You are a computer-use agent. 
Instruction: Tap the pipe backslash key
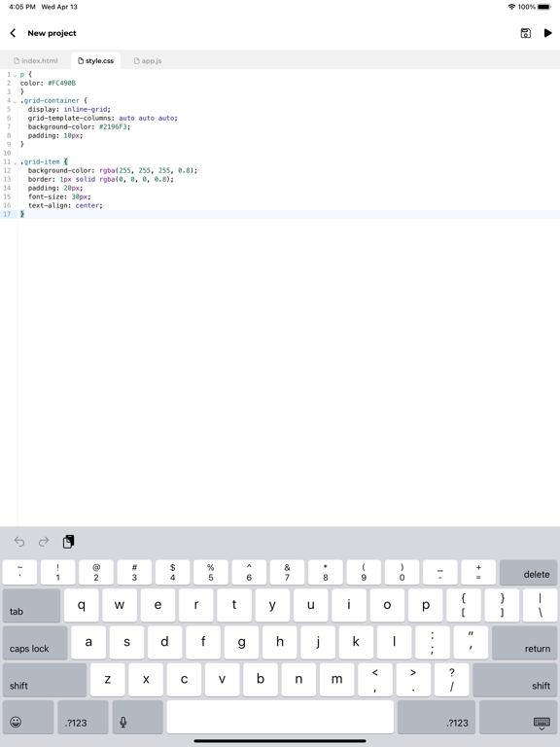pyautogui.click(x=540, y=605)
